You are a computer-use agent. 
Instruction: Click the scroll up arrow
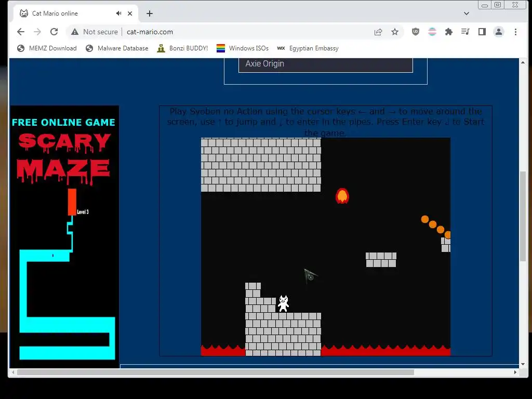523,63
